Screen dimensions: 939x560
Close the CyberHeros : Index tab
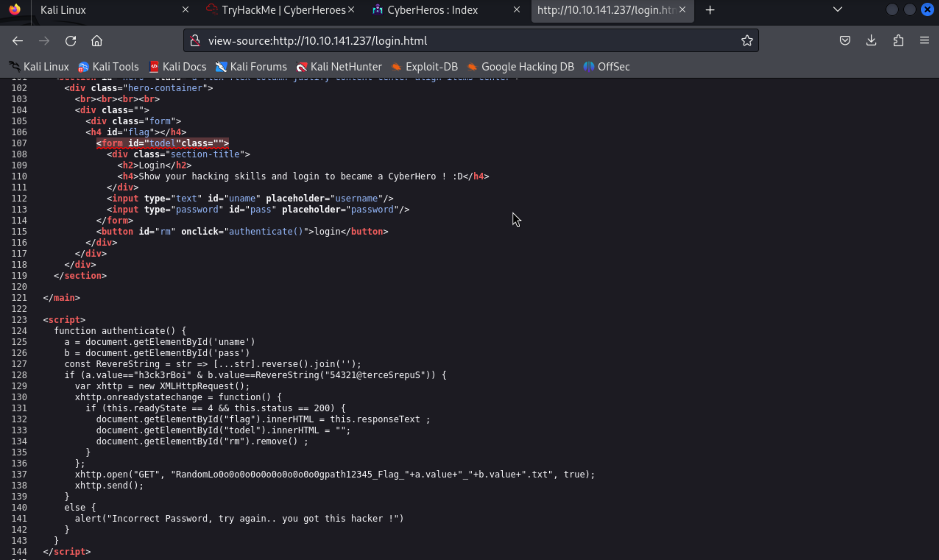(517, 10)
